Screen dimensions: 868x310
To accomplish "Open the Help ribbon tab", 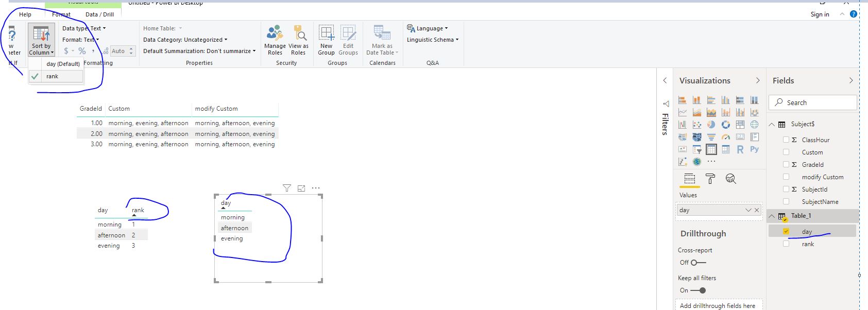I will click(25, 14).
